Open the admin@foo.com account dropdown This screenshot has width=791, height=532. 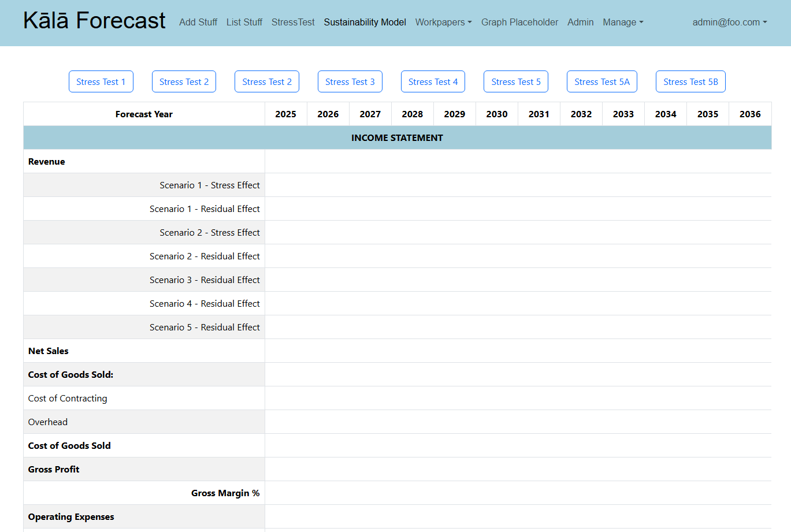(x=729, y=22)
